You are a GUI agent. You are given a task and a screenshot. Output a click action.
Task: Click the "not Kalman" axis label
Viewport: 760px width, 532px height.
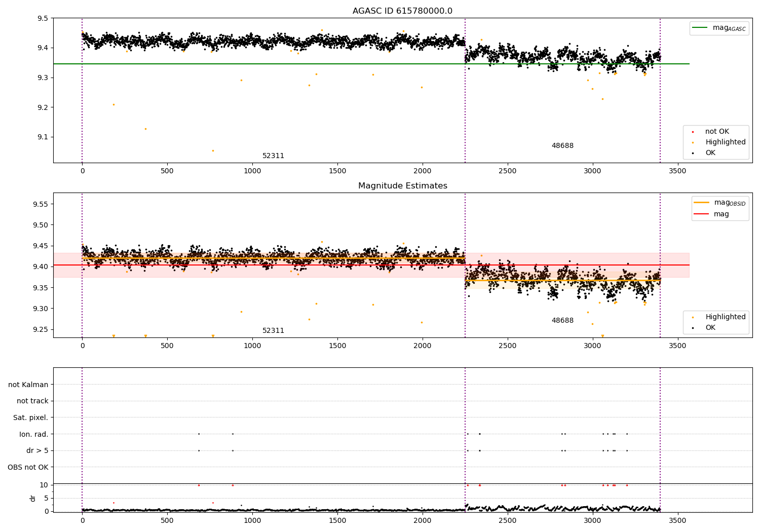28,385
